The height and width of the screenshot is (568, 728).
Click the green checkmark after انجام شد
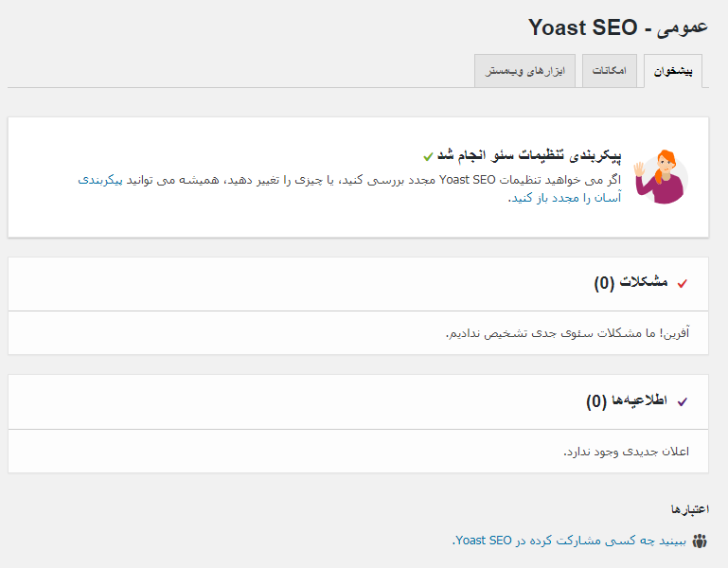coord(428,157)
